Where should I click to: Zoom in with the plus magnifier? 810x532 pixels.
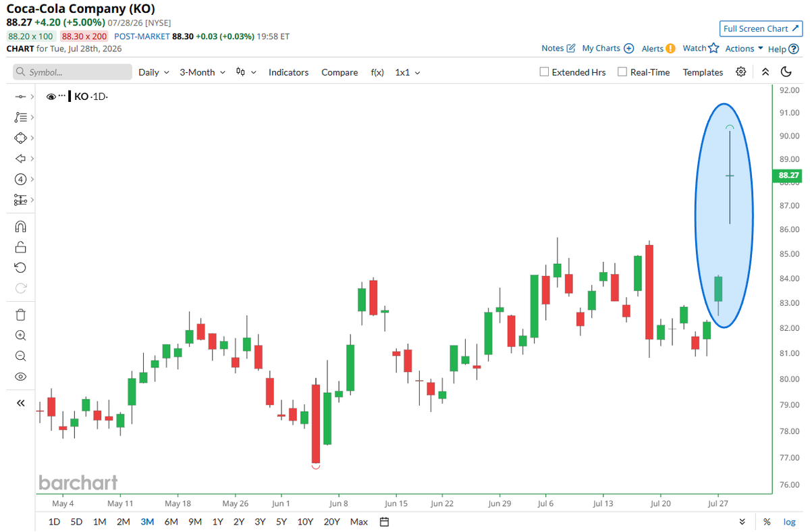pyautogui.click(x=20, y=336)
